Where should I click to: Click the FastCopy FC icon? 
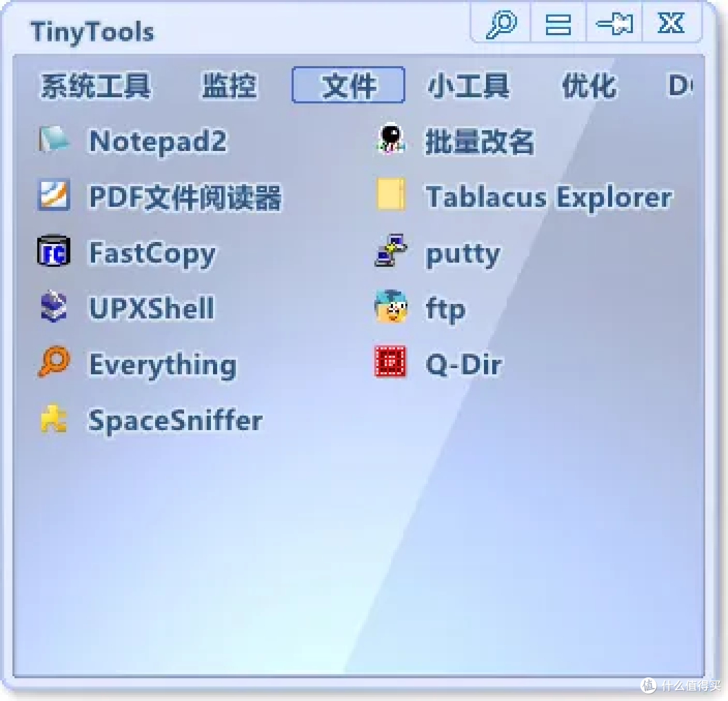pyautogui.click(x=54, y=251)
